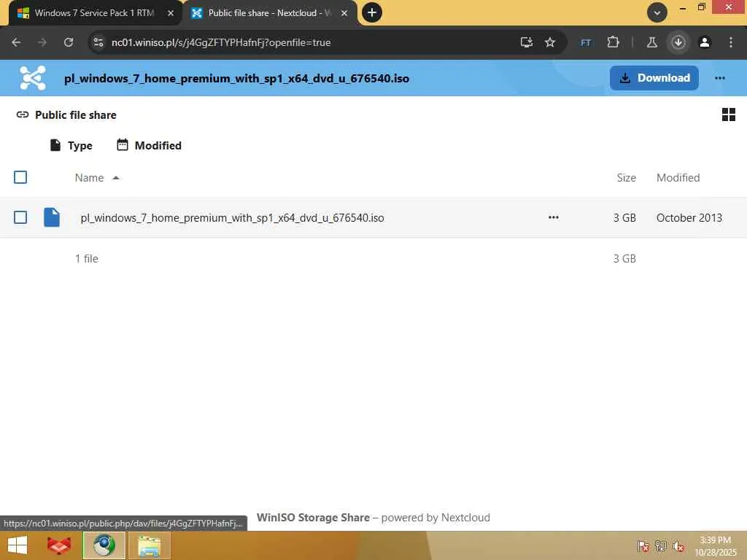Click the '1 file' summary text
The height and width of the screenshot is (560, 747).
tap(87, 259)
